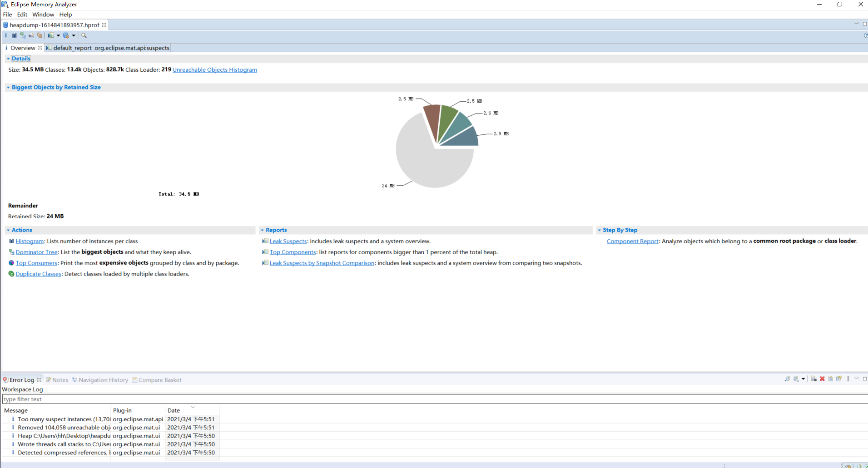Open the Error Log view menu
Image resolution: width=868 pixels, height=468 pixels.
click(x=848, y=379)
